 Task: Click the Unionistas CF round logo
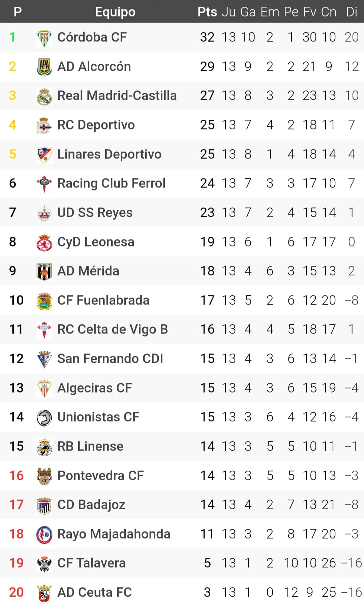coord(44,417)
